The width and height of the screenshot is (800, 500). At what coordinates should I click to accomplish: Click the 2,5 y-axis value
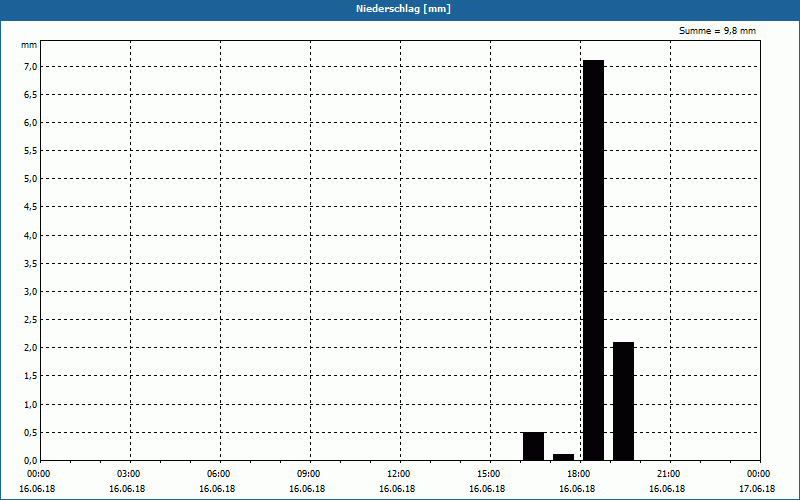pos(30,319)
